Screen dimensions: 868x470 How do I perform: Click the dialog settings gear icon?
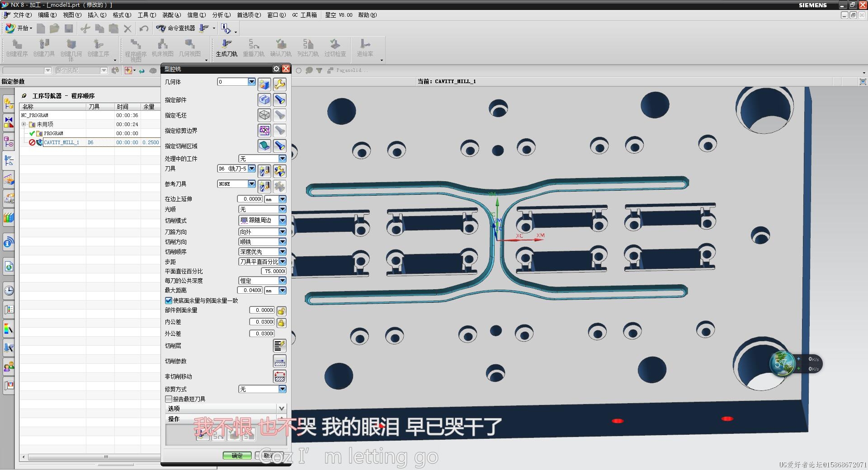276,69
